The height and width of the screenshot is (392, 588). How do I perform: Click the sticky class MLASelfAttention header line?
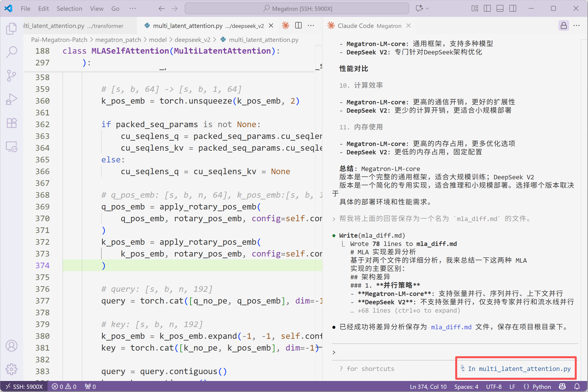click(171, 51)
